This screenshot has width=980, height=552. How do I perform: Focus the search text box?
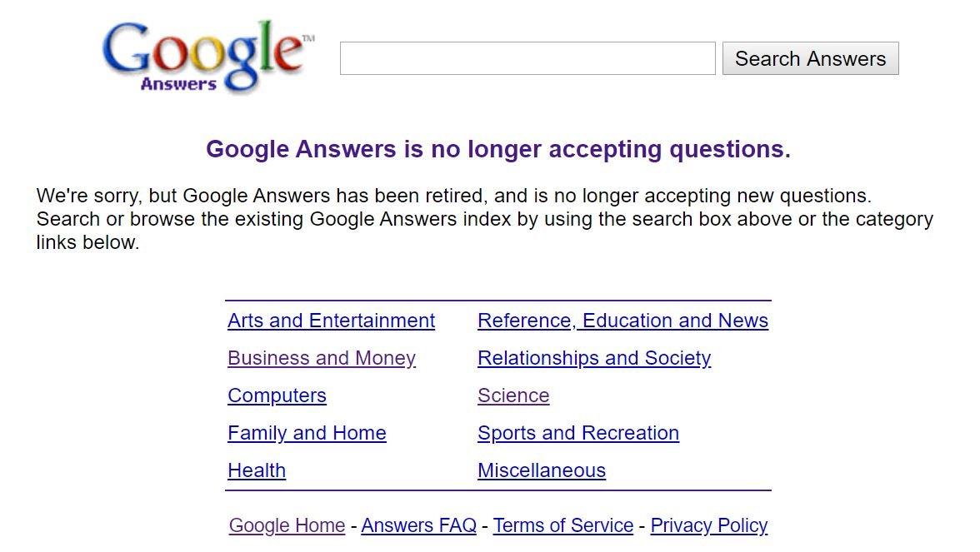(527, 58)
